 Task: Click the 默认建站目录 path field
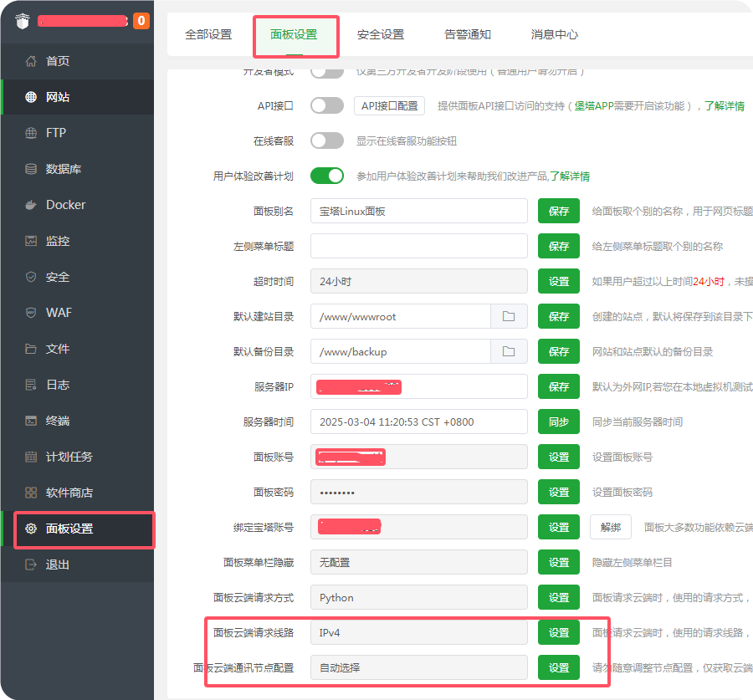tap(401, 316)
